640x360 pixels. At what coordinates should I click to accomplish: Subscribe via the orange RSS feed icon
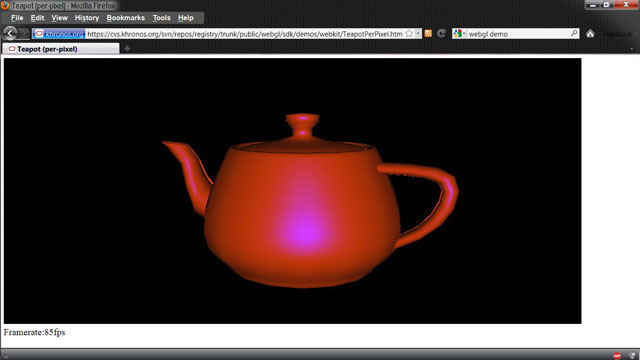428,34
